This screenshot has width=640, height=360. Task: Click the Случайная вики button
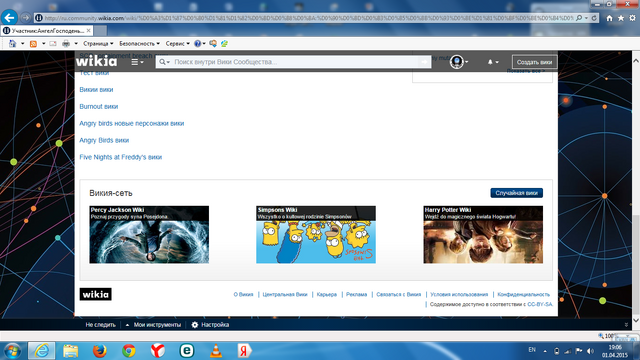pos(516,193)
